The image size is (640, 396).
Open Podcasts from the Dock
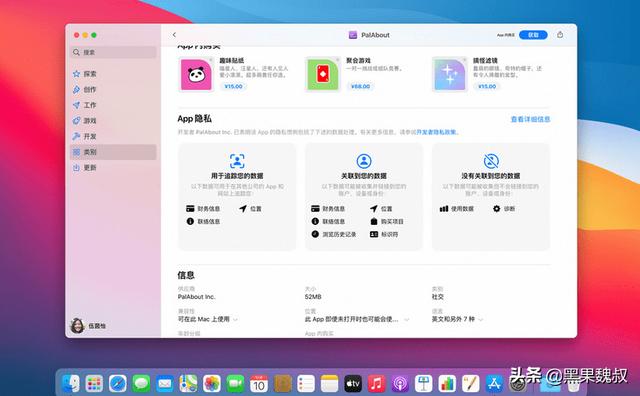(x=400, y=383)
